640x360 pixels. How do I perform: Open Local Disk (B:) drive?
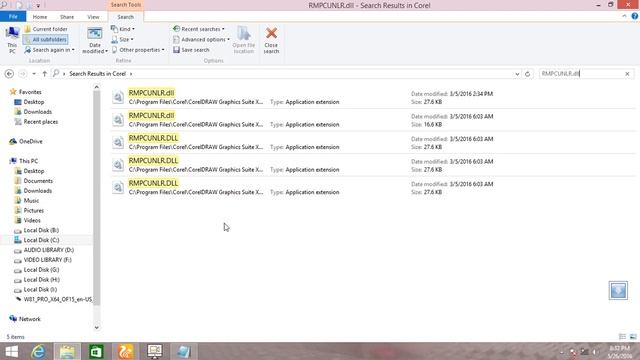pos(41,230)
